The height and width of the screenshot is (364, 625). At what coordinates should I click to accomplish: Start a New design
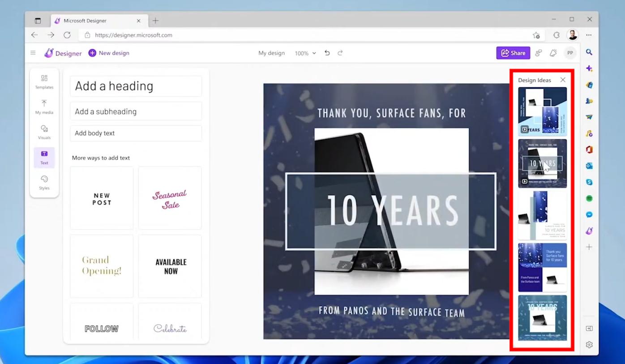(x=109, y=52)
